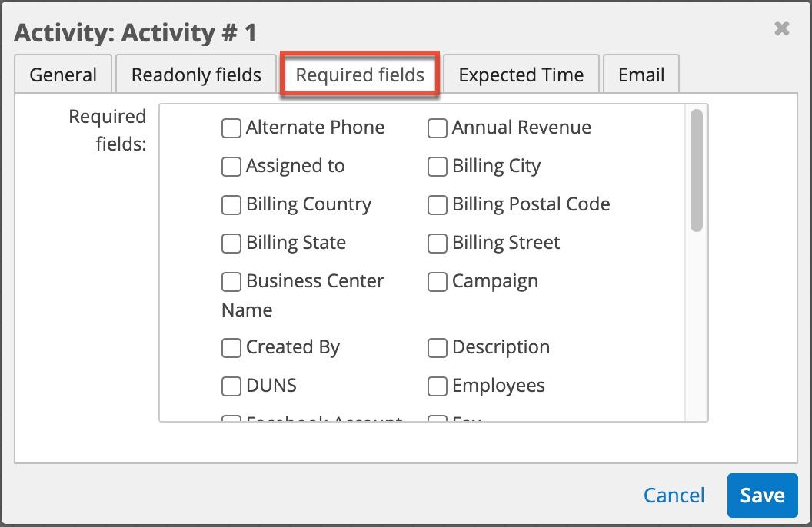Open the Email tab
This screenshot has height=527, width=812.
coord(641,75)
